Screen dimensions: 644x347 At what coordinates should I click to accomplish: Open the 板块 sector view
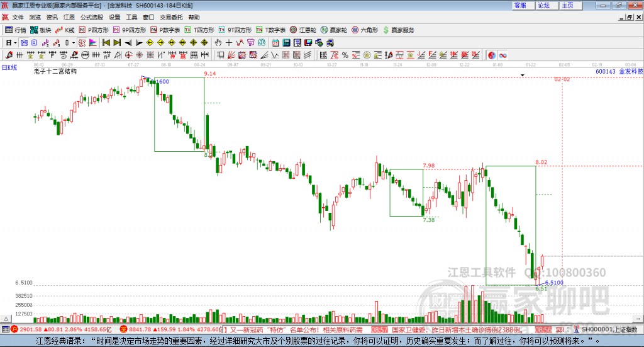coord(40,30)
